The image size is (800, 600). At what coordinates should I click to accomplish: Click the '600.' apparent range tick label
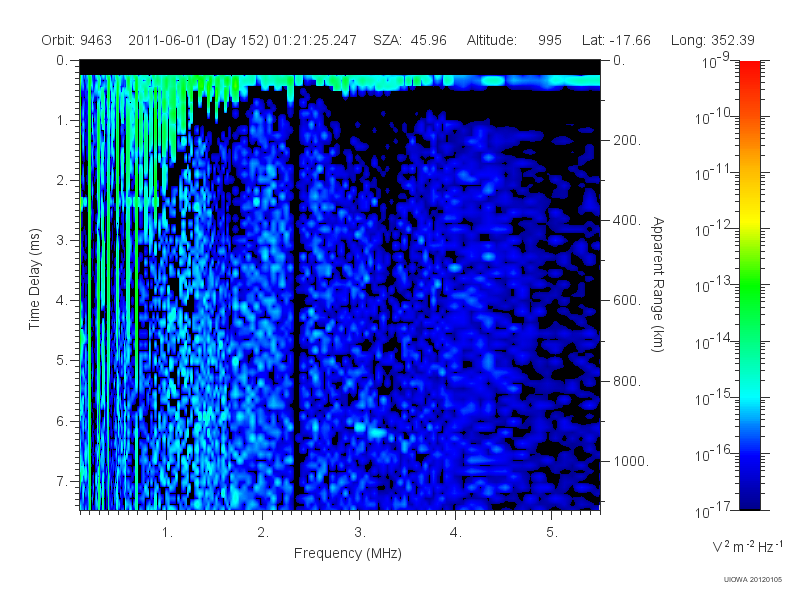coord(627,301)
